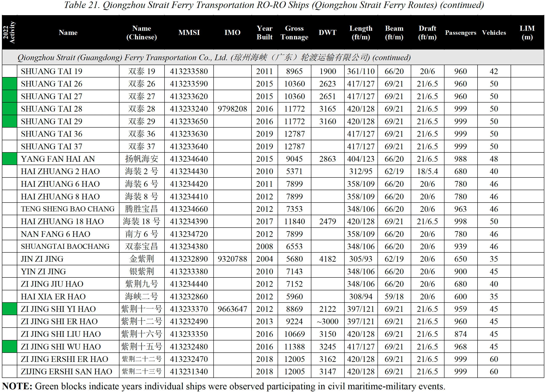Click the Table 21 title caption
546x392 pixels.
(x=274, y=5)
